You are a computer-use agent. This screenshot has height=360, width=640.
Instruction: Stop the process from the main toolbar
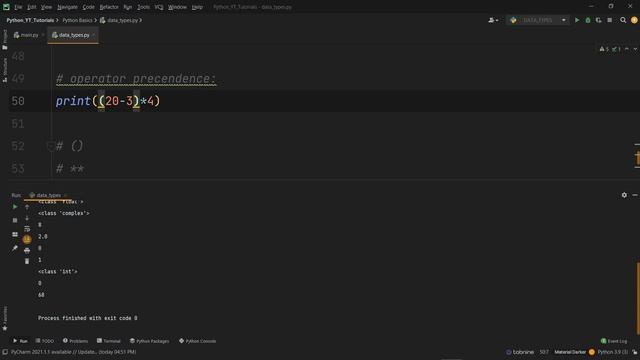[x=609, y=20]
